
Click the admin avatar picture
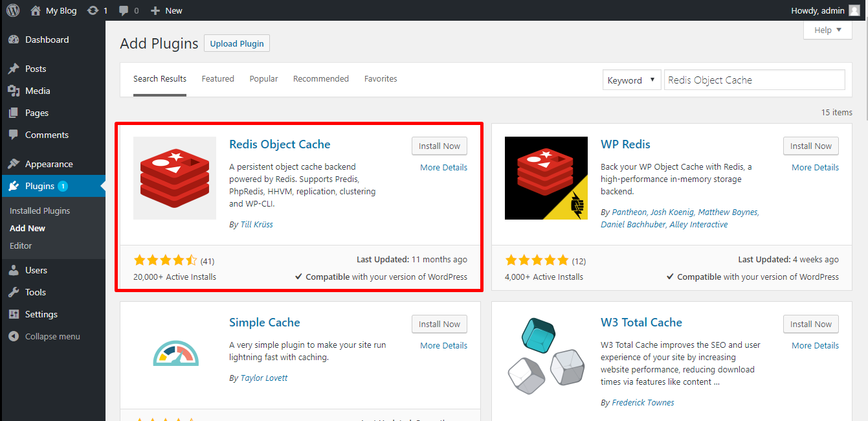(x=854, y=10)
